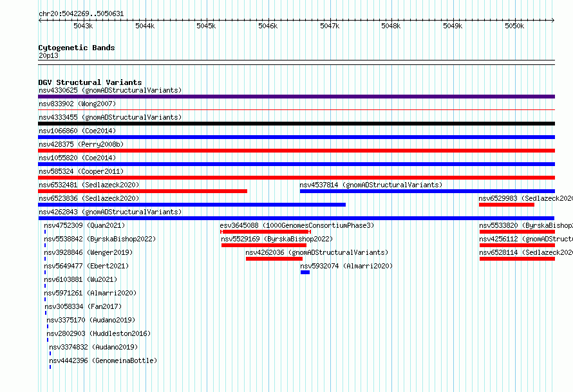This screenshot has width=573, height=392.
Task: Select the 20p13 band label
Action: coord(48,55)
